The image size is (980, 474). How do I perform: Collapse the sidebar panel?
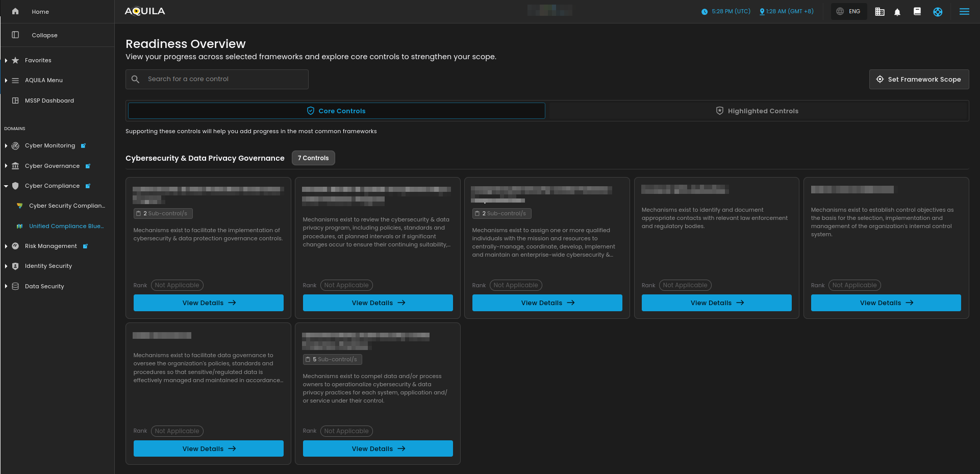coord(44,35)
